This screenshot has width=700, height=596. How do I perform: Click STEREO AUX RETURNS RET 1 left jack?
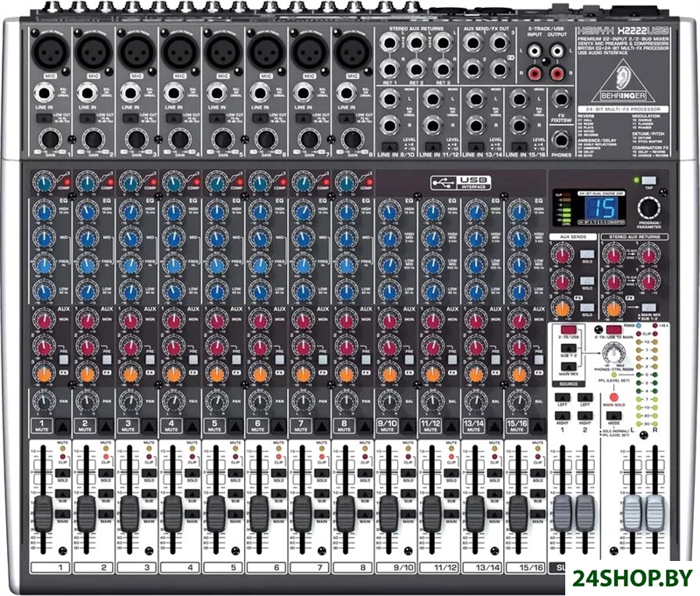[389, 43]
